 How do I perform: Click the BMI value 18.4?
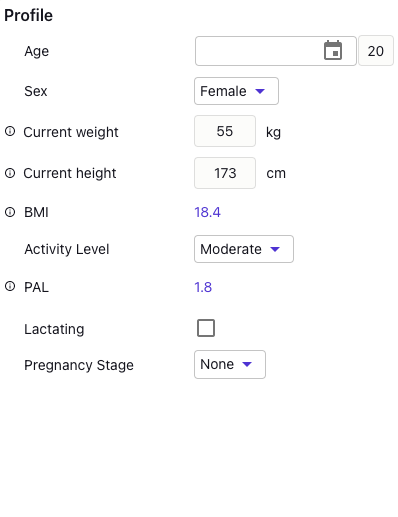tap(207, 212)
